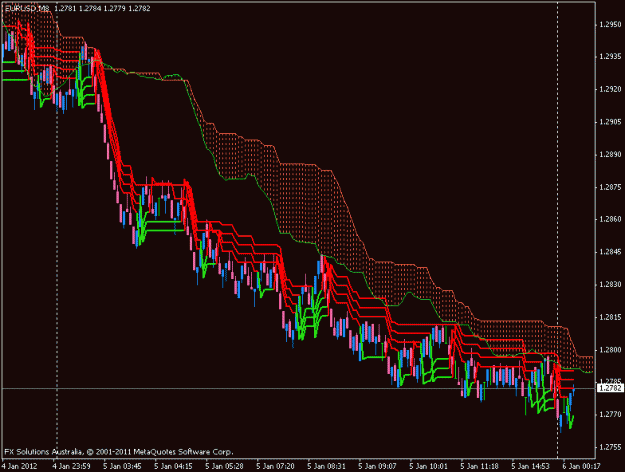This screenshot has width=625, height=472.
Task: Click the 6 Jan 00:17 time label
Action: pyautogui.click(x=582, y=466)
